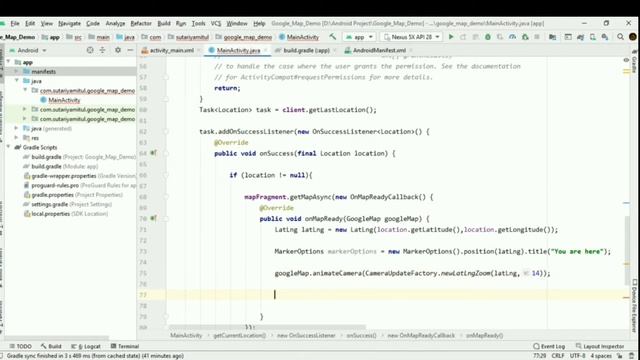Open the Gradle side panel
Viewport: 640px width, 360px height.
(x=635, y=62)
